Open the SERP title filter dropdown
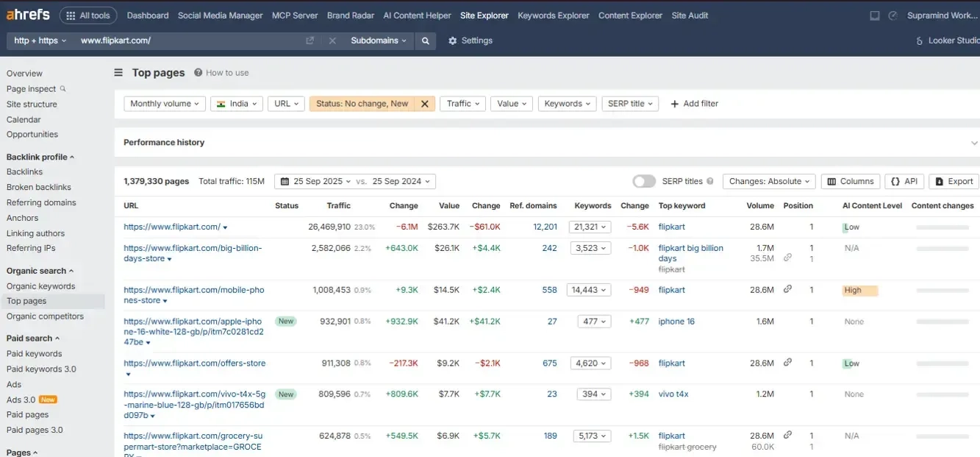This screenshot has width=980, height=457. click(630, 104)
